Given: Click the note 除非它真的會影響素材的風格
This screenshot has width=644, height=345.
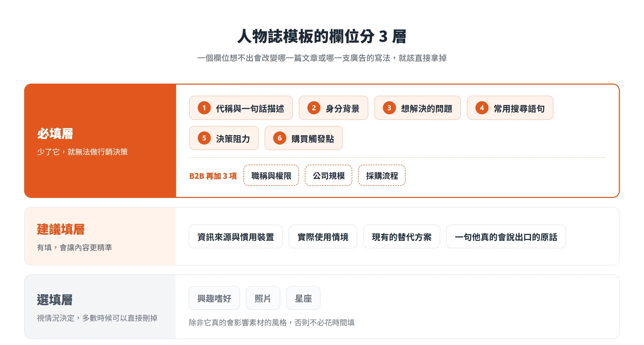Looking at the screenshot, I should tap(272, 322).
